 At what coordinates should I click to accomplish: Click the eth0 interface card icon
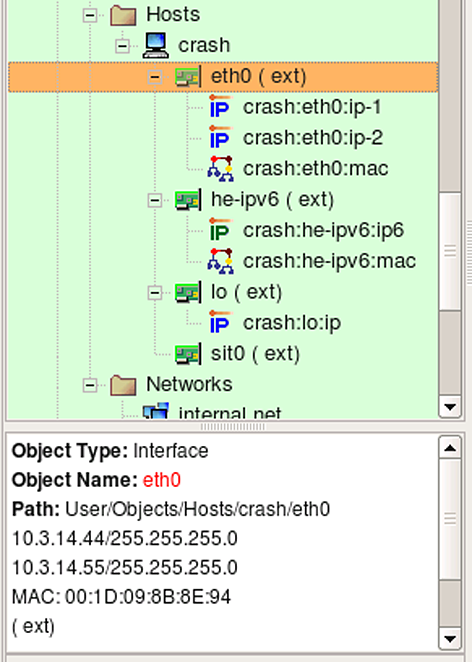(x=188, y=77)
